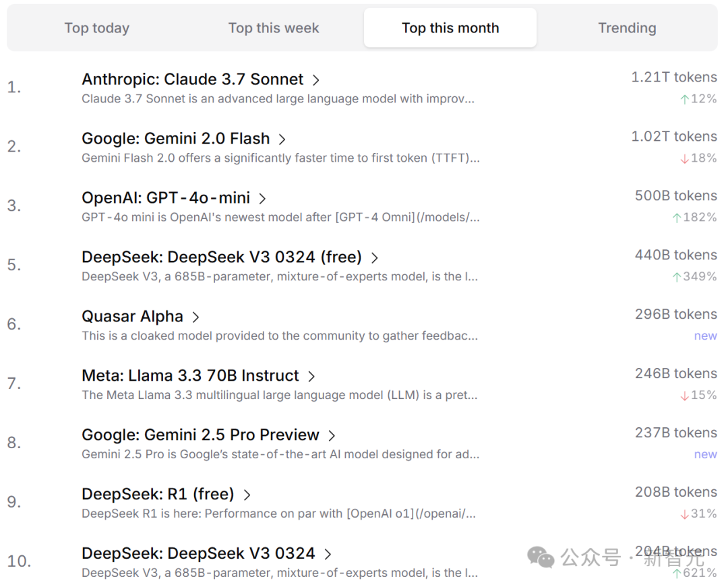Click chevron beside Gemini 2.5 Pro Preview

coord(331,436)
